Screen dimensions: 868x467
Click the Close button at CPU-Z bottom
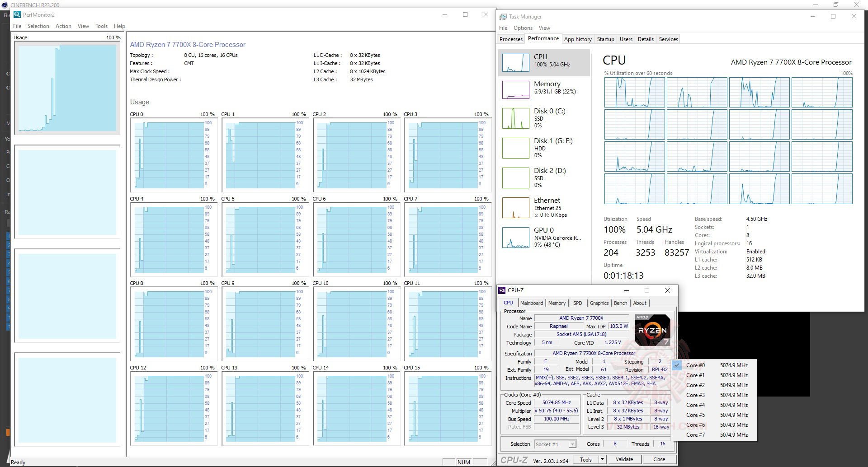point(659,460)
